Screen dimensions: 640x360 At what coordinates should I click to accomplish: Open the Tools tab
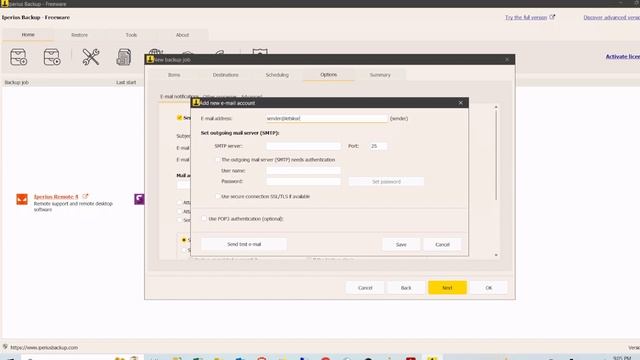131,35
